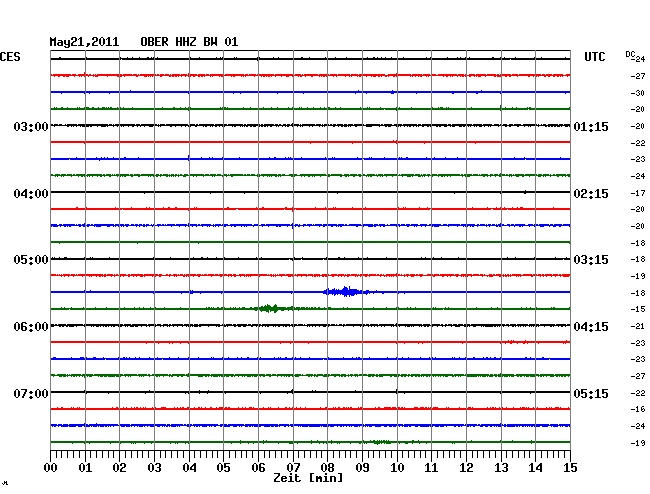The height and width of the screenshot is (494, 650).
Task: Click minute tick label 11 on axis
Action: 431,468
